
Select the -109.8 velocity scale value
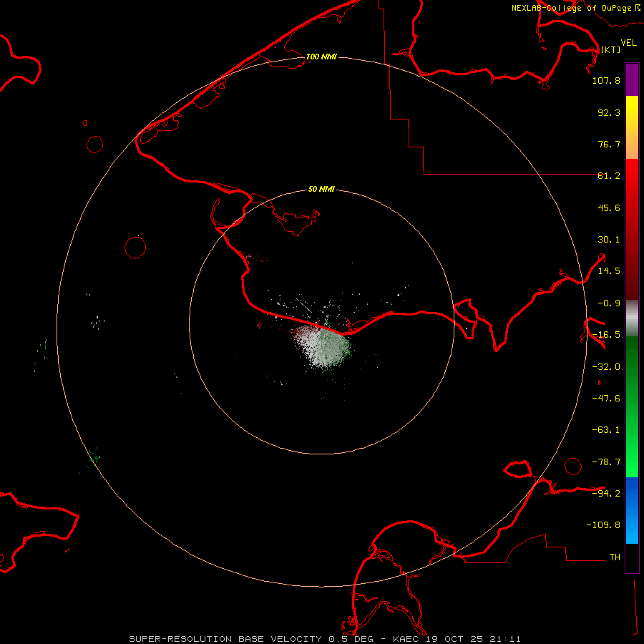click(605, 525)
